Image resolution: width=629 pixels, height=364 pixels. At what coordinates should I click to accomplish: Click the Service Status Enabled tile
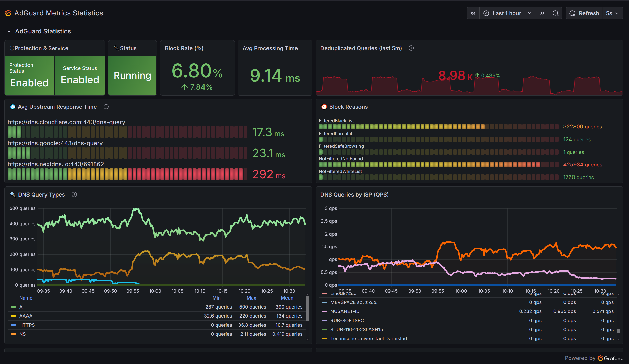(x=80, y=76)
